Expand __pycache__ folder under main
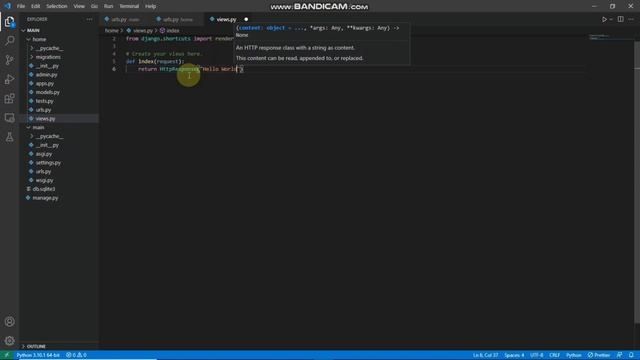Screen dimensions: 640x360 coord(49,136)
